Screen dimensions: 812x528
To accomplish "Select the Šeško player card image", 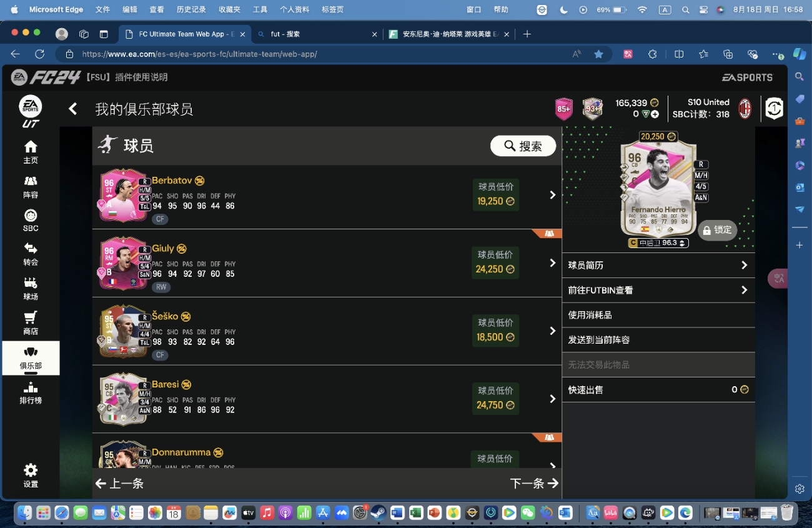I will point(124,331).
